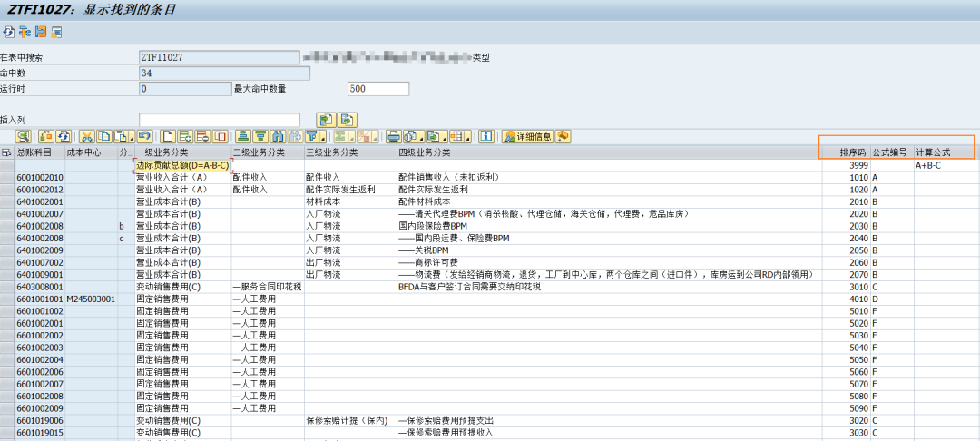Viewport: 980px width, 441px height.
Task: Select the row selector for account 6403008001
Action: coord(7,287)
